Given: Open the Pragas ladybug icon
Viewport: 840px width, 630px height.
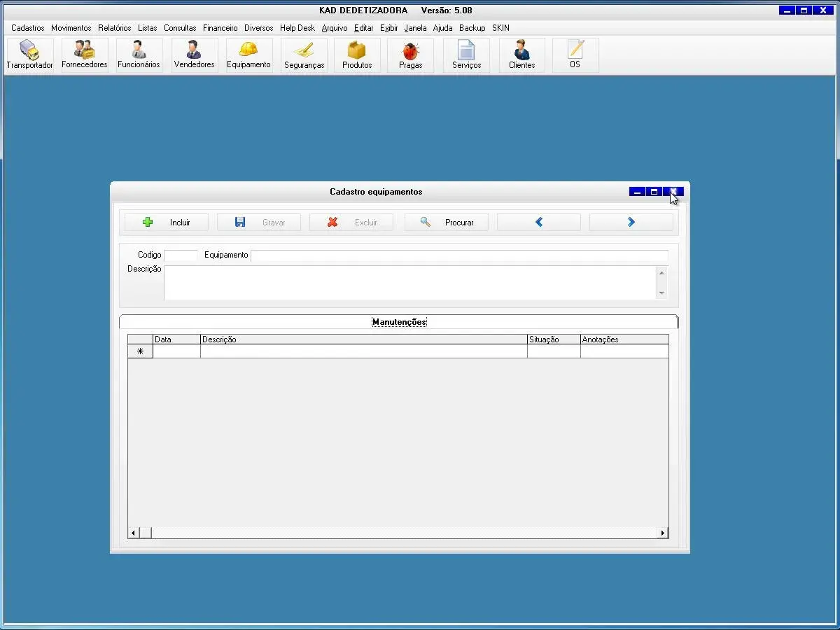Looking at the screenshot, I should point(410,55).
